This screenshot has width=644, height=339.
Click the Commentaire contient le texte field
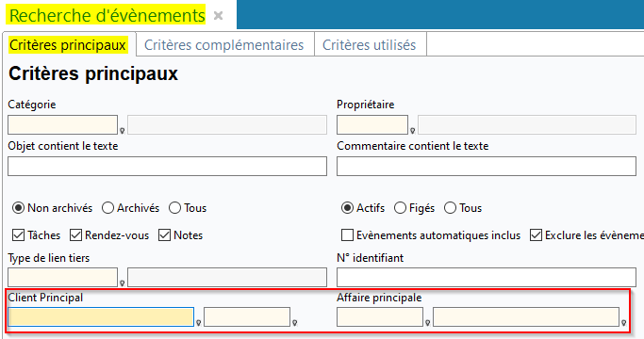487,167
